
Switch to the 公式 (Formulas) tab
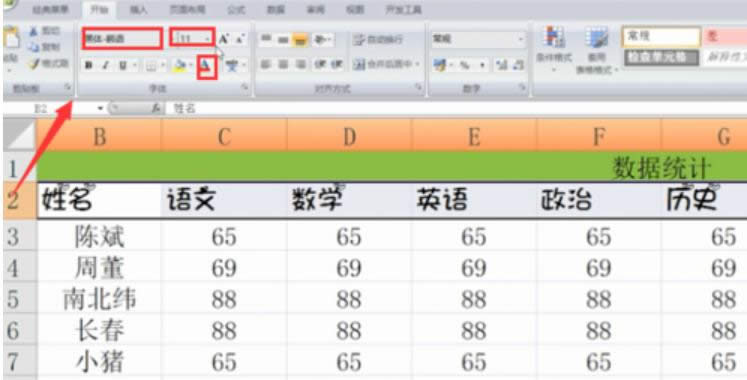pos(236,9)
